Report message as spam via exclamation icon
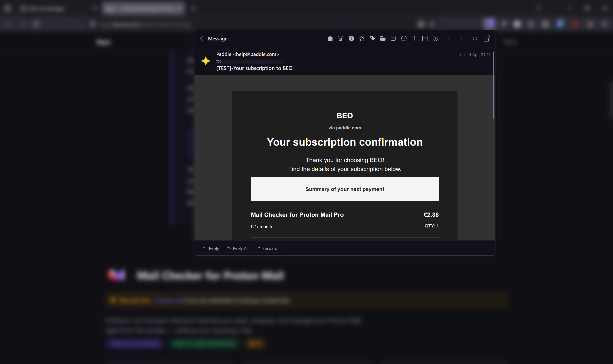Viewport: 613px width, 364px height. point(351,39)
